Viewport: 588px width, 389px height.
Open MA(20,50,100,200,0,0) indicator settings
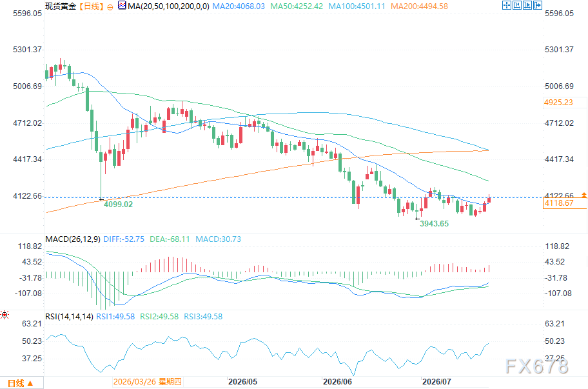point(168,6)
